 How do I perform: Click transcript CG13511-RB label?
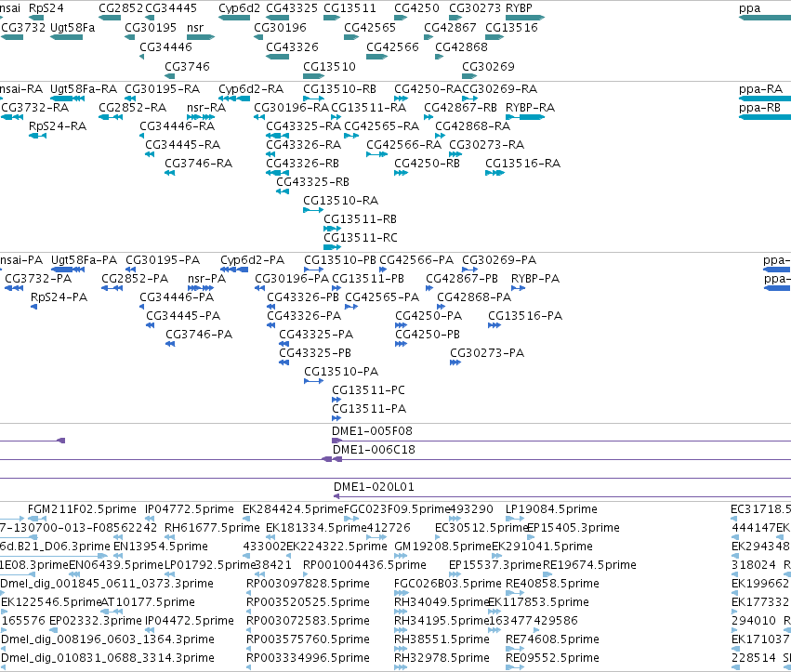[x=361, y=219]
